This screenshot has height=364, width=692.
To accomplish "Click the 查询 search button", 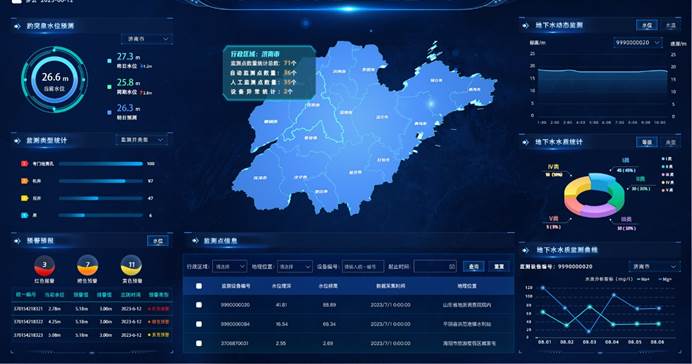I will 474,266.
